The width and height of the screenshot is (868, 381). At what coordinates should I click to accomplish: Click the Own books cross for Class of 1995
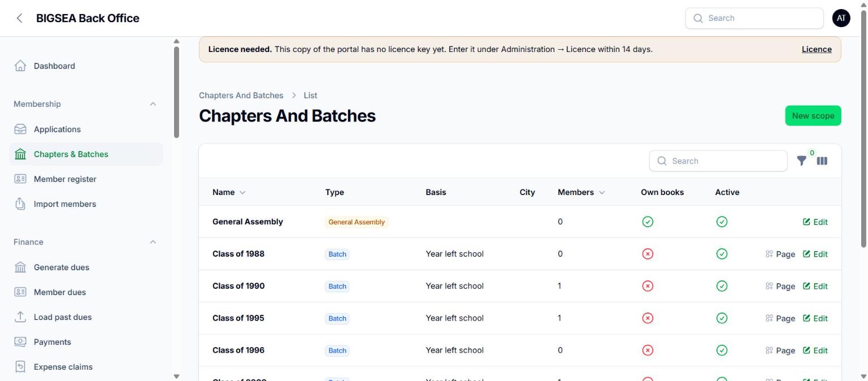point(648,319)
